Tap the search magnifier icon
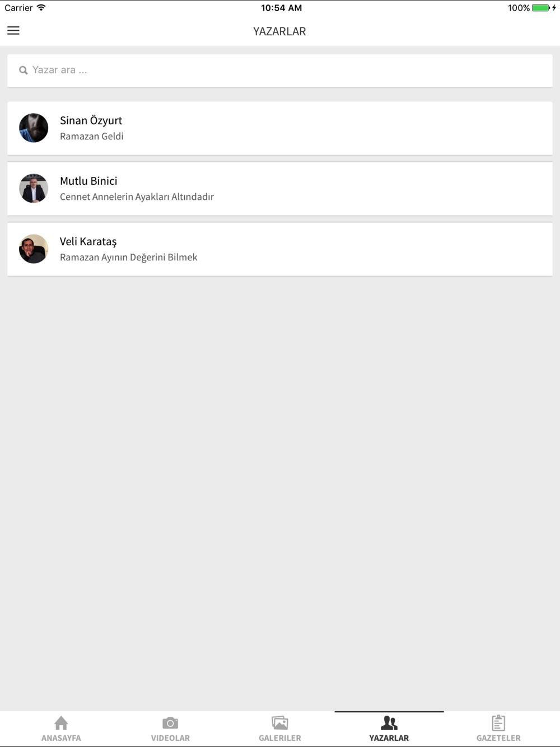This screenshot has height=747, width=560. pos(24,71)
